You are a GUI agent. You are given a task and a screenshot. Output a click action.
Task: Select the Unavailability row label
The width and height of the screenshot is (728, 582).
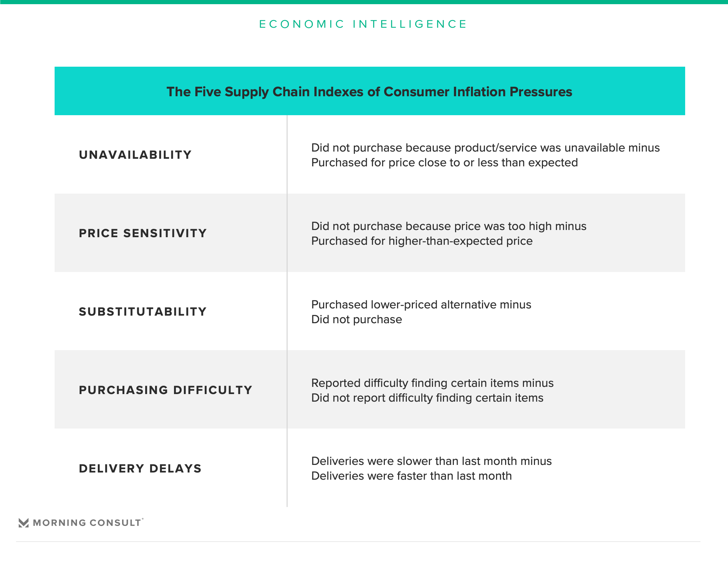click(135, 155)
